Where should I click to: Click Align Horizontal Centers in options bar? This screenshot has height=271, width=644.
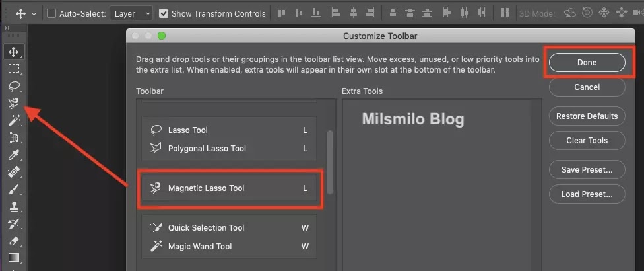pyautogui.click(x=353, y=13)
